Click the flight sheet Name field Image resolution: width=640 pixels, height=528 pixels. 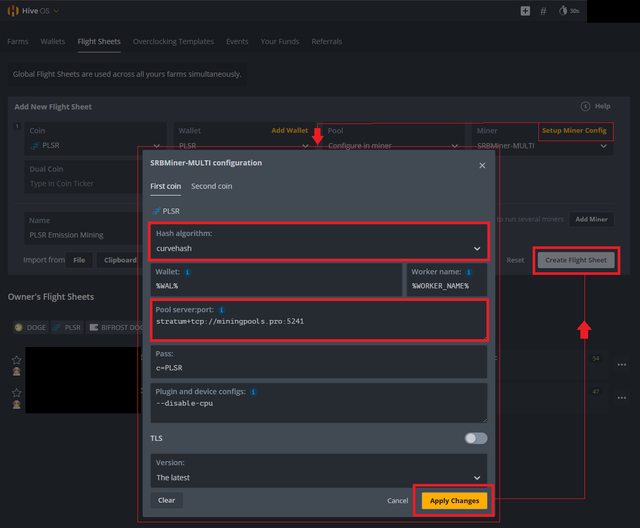[x=82, y=228]
